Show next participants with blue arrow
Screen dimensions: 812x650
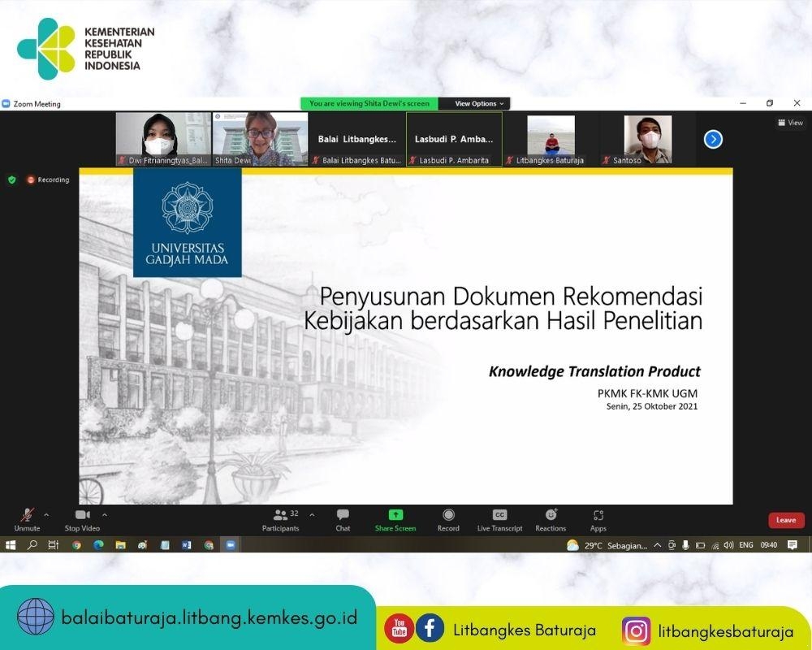tap(713, 139)
